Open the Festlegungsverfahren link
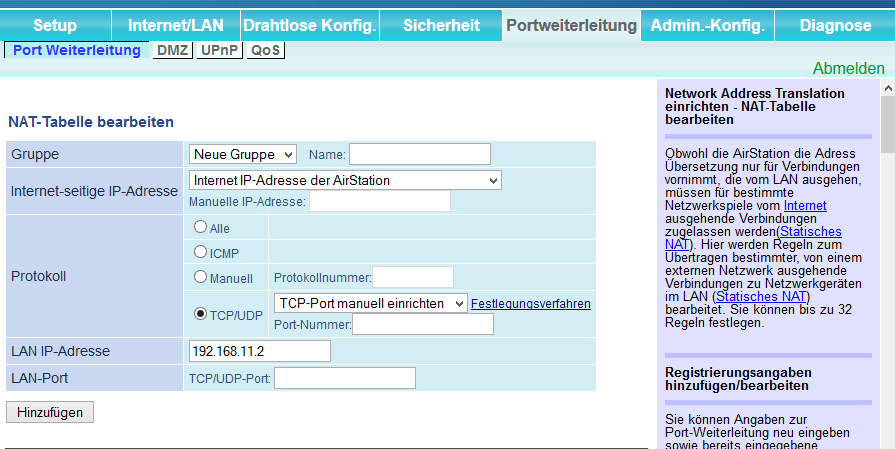 [531, 303]
